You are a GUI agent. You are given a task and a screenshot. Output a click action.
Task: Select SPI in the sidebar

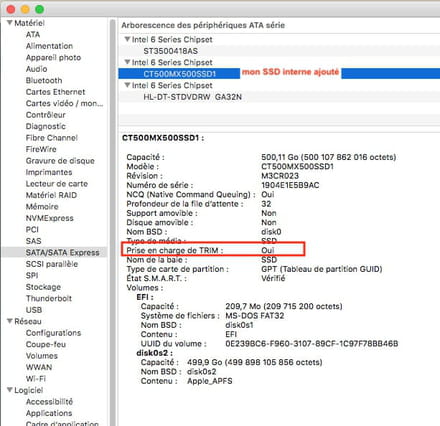[32, 275]
